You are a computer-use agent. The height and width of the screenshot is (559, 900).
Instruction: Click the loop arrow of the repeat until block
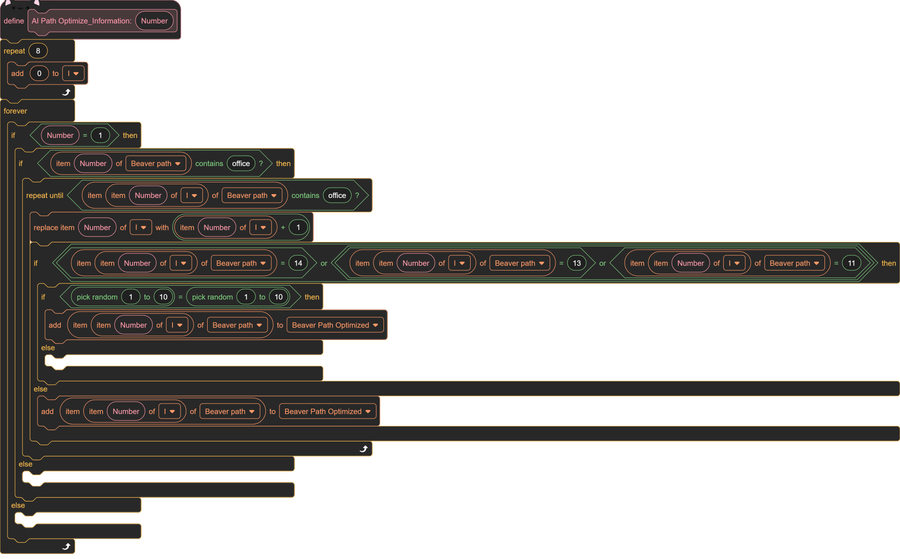(363, 449)
